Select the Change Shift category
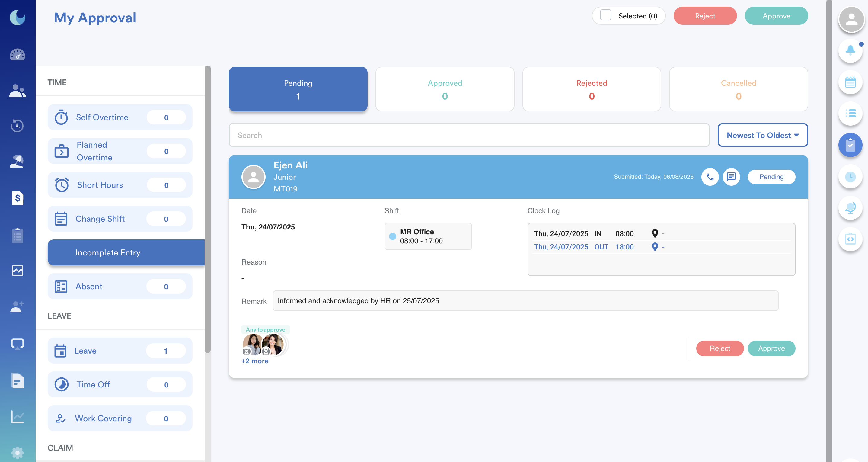868x462 pixels. pyautogui.click(x=120, y=219)
